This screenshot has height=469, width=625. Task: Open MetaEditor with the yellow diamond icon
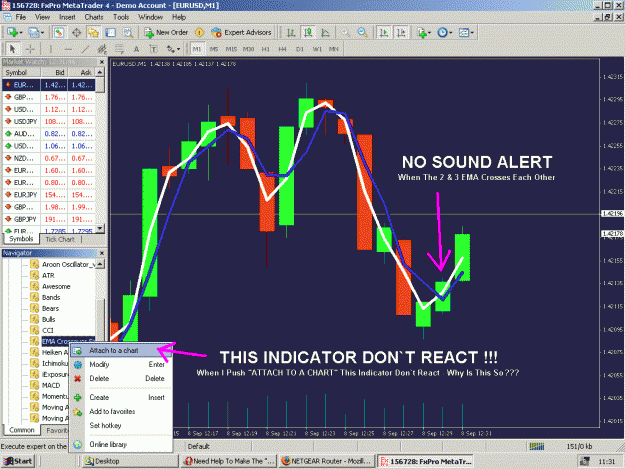tap(199, 33)
